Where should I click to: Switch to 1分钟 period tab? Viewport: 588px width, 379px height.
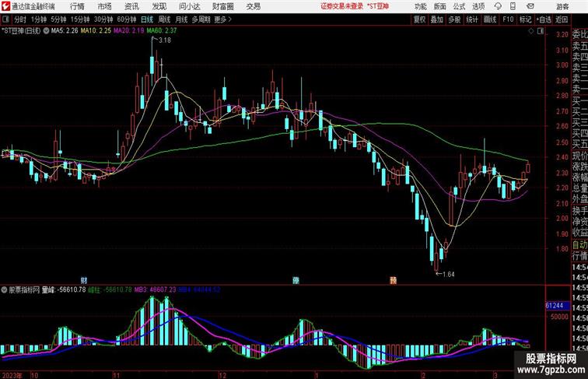[x=39, y=19]
